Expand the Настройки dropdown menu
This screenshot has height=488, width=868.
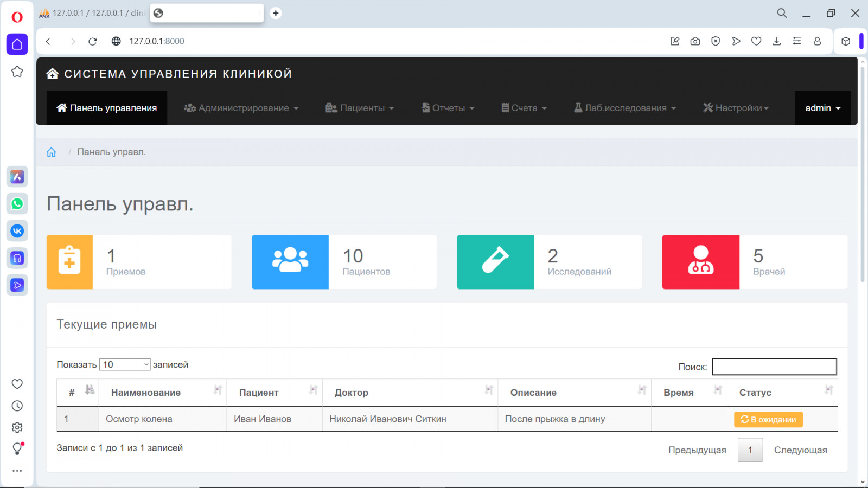click(736, 108)
